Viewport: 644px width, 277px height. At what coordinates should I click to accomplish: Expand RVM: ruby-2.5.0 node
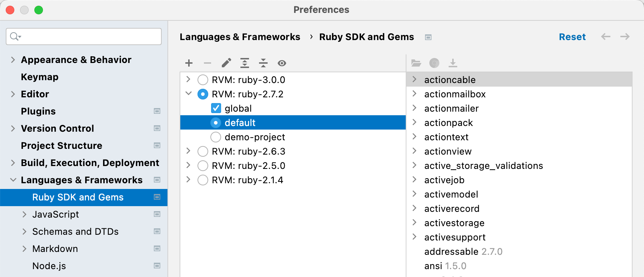188,165
